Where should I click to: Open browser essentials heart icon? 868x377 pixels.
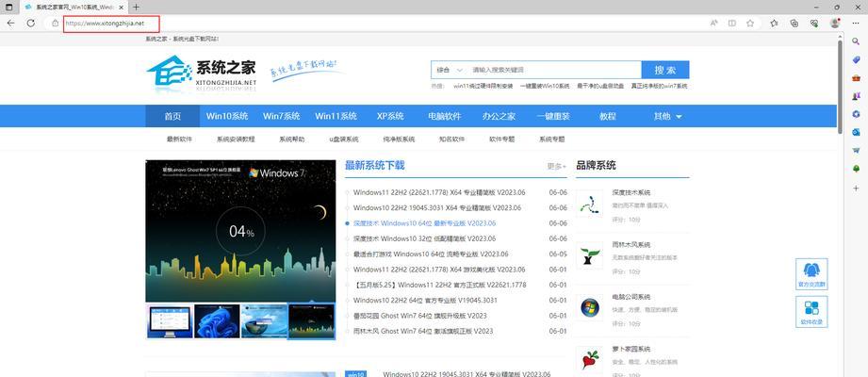point(814,24)
